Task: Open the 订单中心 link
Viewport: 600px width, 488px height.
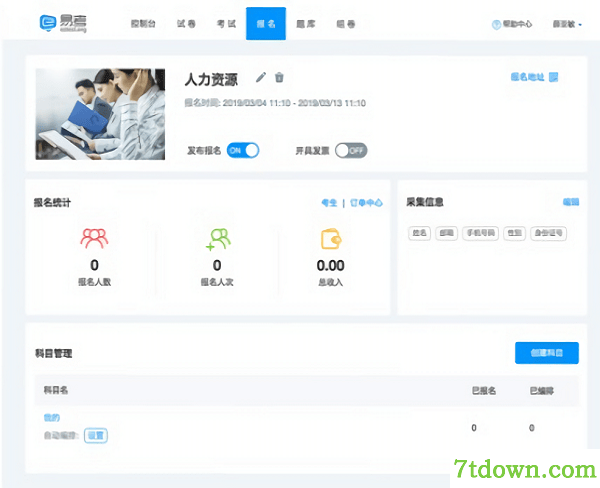Action: tap(366, 202)
